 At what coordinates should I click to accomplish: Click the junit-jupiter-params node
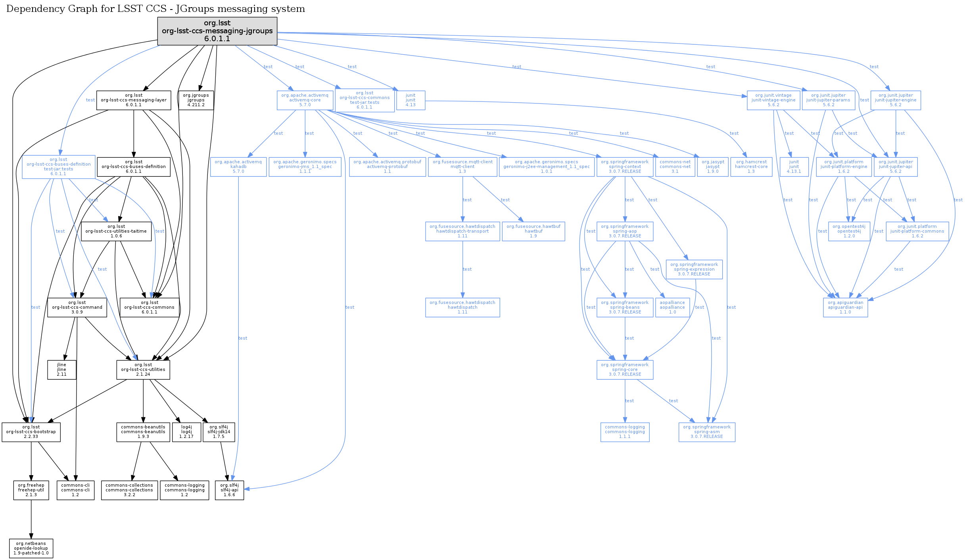[x=828, y=100]
